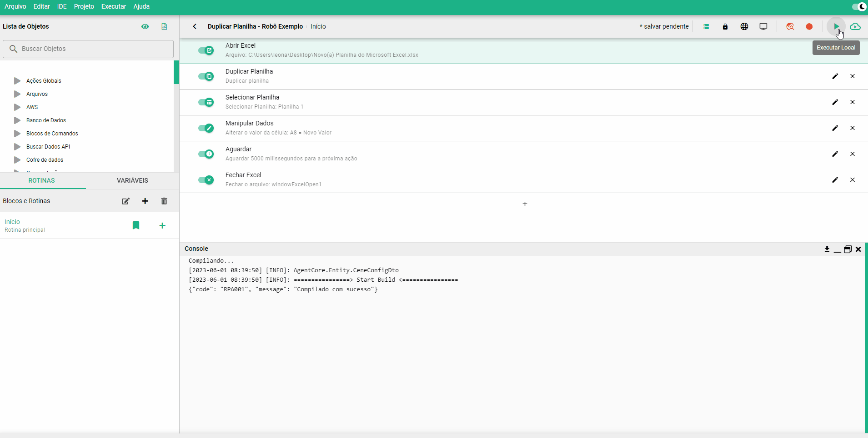868x438 pixels.
Task: Switch to the VARIÁVEIS tab
Action: coord(132,180)
